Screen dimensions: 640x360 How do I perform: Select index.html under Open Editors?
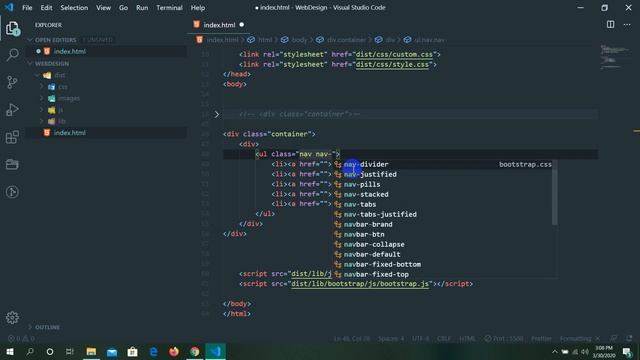[106, 51]
